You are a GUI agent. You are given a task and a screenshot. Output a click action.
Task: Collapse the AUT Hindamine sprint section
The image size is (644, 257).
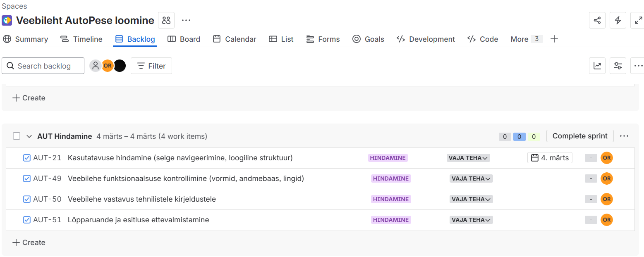29,136
